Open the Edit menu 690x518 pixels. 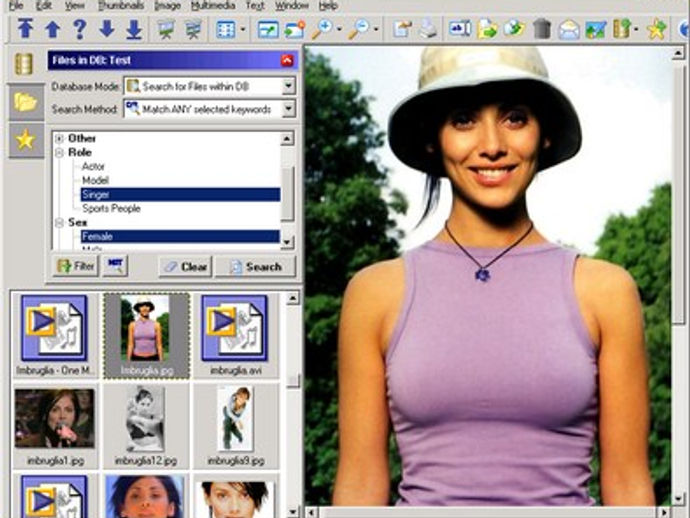(44, 6)
